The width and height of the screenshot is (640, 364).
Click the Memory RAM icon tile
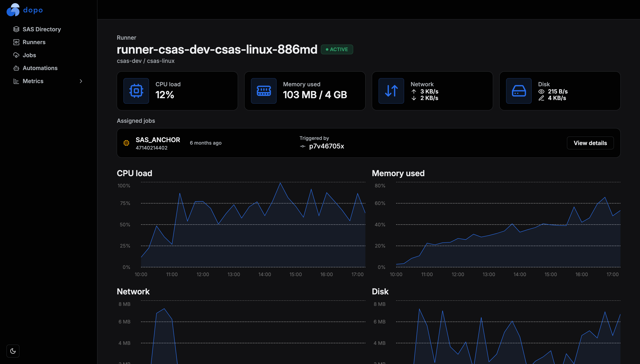click(264, 91)
